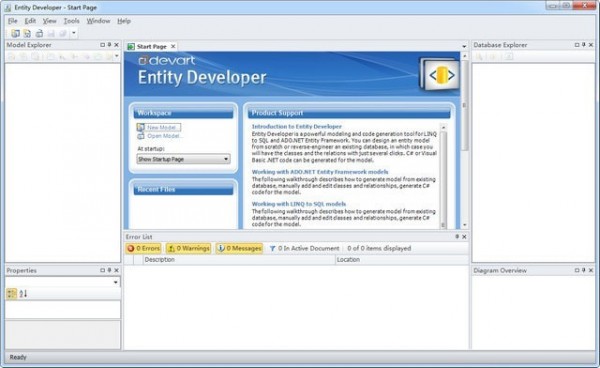This screenshot has height=368, width=600.
Task: Toggle the 0 Warnings filter
Action: tap(188, 248)
